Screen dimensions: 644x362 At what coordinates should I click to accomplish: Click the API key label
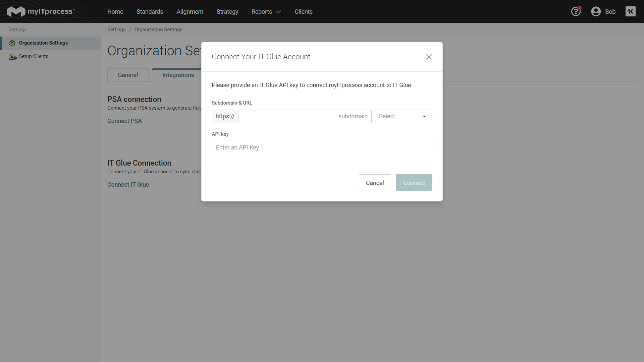coord(220,134)
